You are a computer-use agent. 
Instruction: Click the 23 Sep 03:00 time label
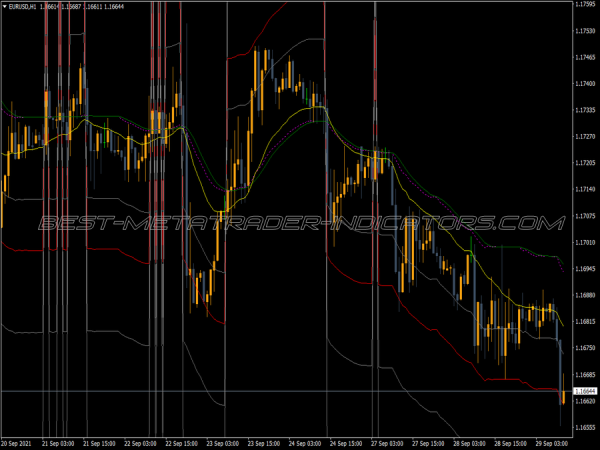coord(223,444)
